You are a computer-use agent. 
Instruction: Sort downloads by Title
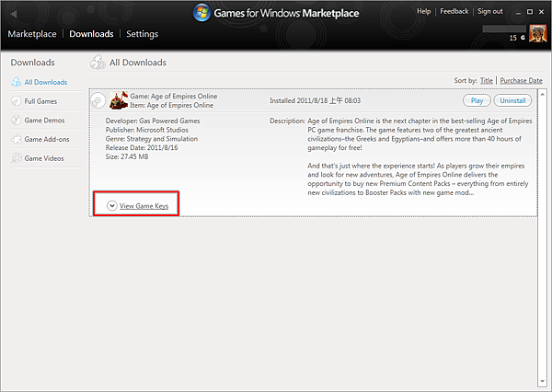pyautogui.click(x=487, y=81)
